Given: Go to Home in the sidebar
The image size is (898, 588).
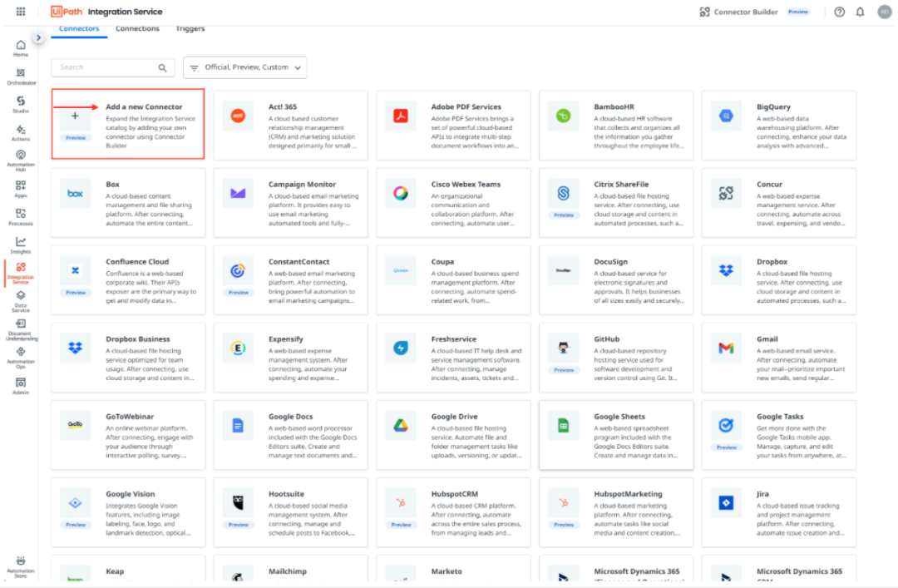Looking at the screenshot, I should (21, 48).
